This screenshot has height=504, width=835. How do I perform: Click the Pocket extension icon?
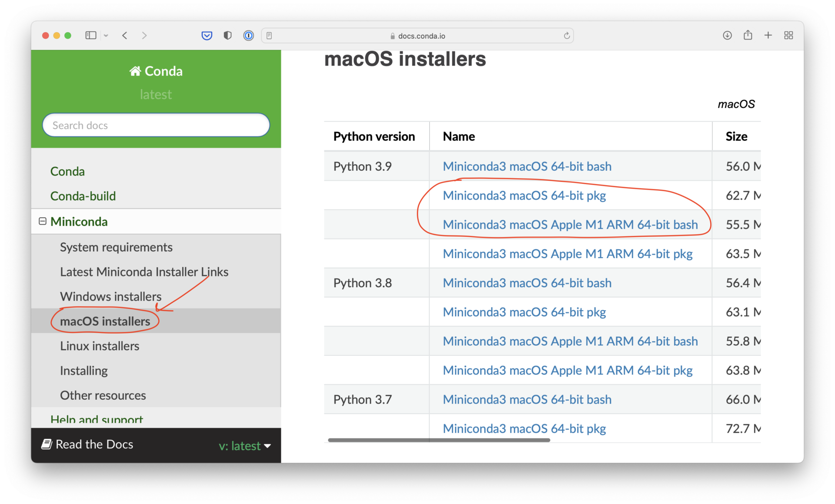click(207, 36)
